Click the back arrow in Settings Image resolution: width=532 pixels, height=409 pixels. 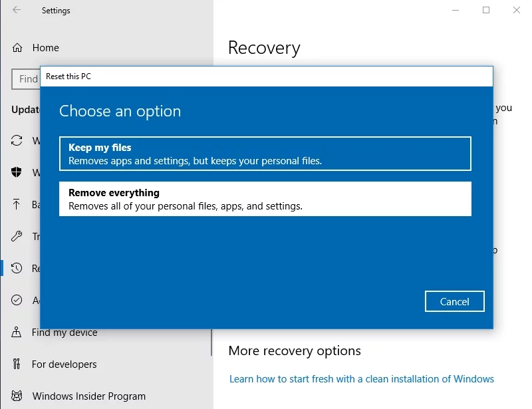coord(17,11)
